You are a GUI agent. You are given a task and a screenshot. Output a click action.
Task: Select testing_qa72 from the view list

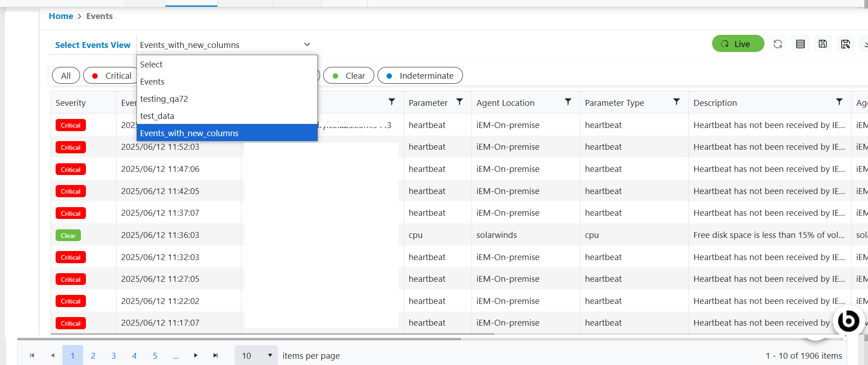point(164,99)
